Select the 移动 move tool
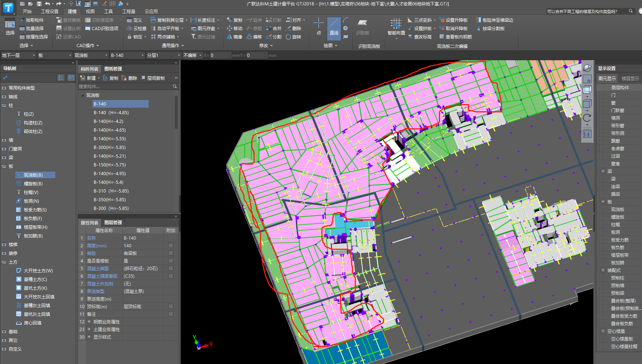The image size is (642, 364). 234,28
